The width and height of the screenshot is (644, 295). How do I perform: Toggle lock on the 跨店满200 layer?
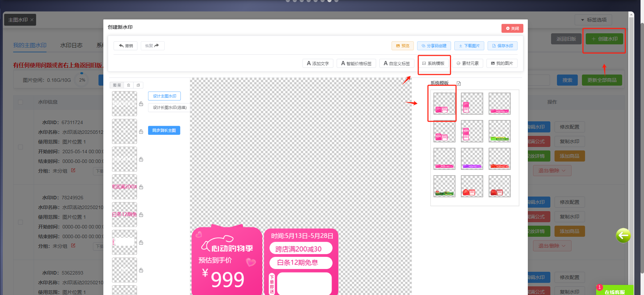tap(141, 187)
